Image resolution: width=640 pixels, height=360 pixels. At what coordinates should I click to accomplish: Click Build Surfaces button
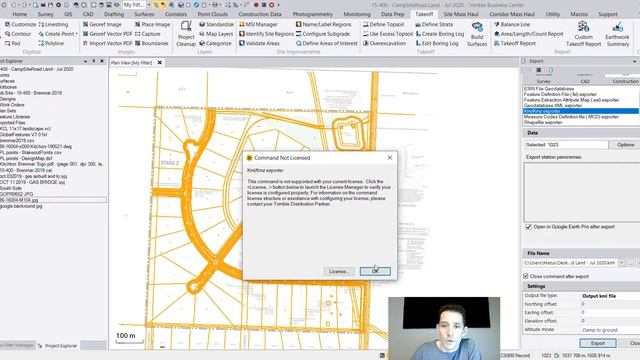[x=477, y=34]
